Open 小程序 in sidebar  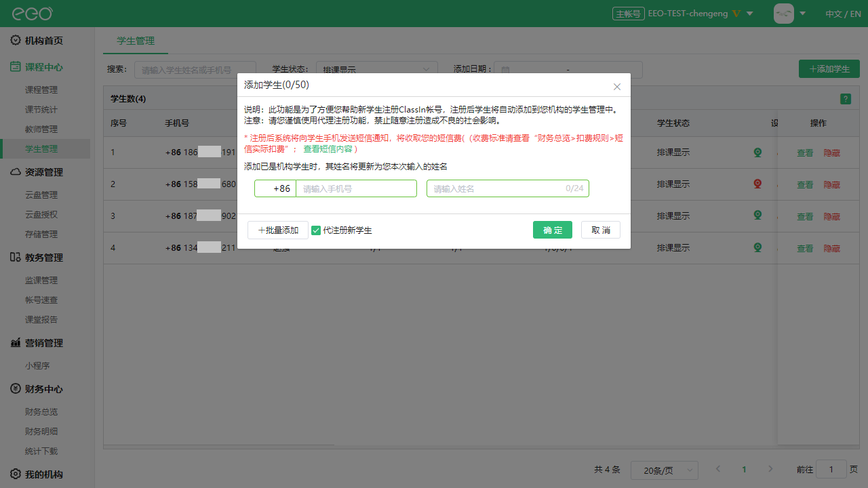pos(37,365)
